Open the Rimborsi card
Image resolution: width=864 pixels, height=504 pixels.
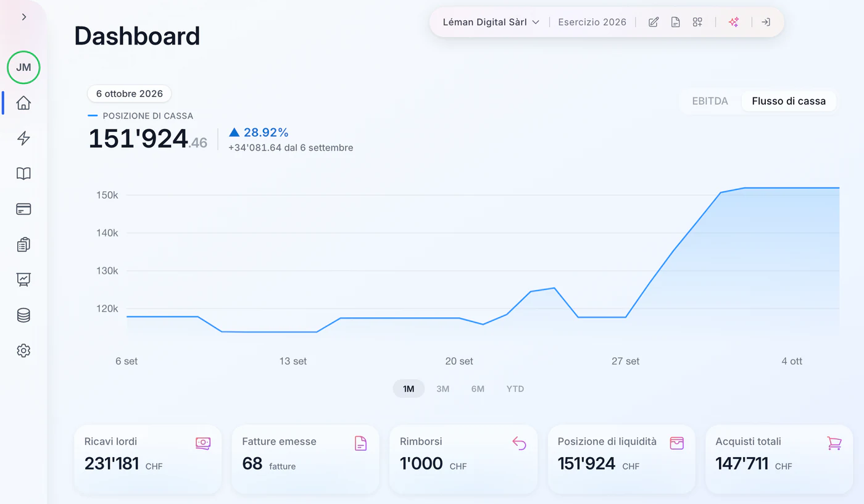pyautogui.click(x=463, y=459)
